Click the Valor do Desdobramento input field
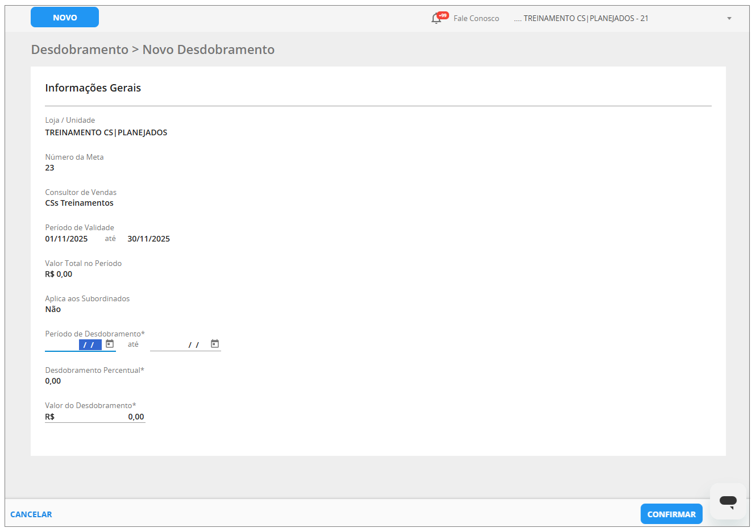The width and height of the screenshot is (756, 532). 95,417
